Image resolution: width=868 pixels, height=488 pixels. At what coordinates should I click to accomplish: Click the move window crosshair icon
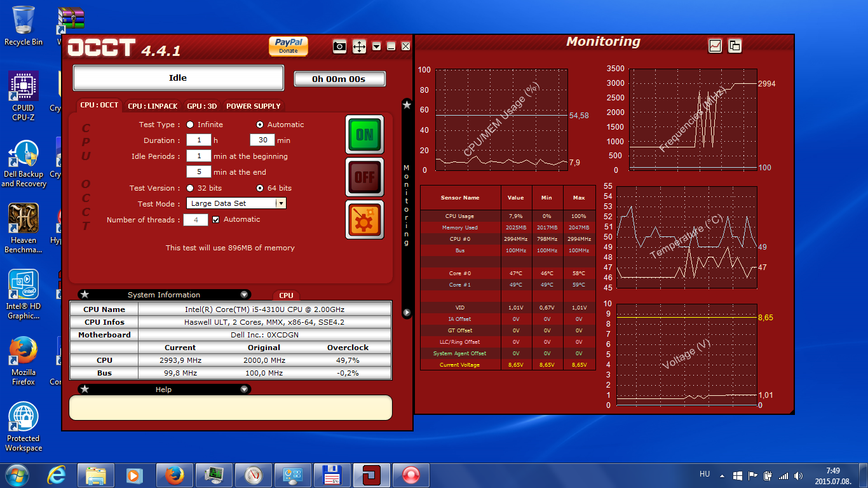(x=359, y=46)
